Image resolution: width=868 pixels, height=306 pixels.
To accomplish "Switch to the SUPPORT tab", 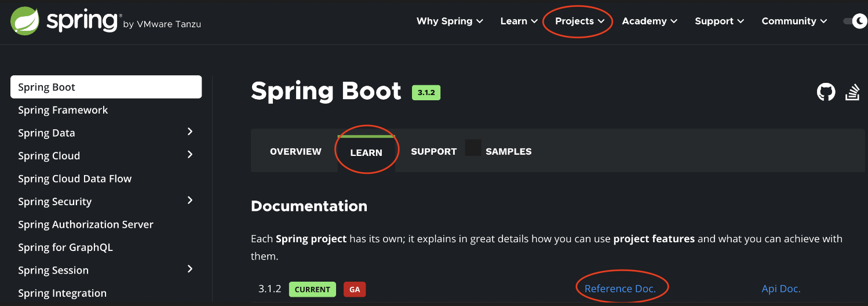I will pyautogui.click(x=433, y=151).
